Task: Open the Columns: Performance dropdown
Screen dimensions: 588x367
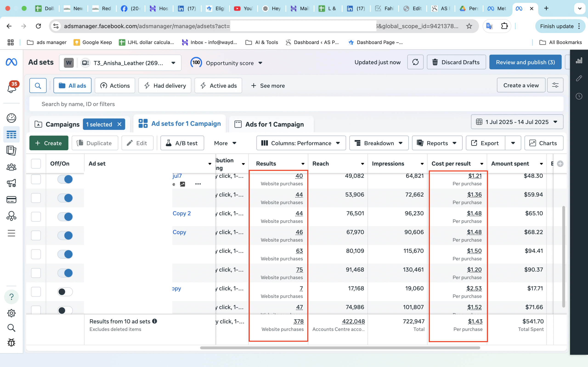Action: click(301, 143)
